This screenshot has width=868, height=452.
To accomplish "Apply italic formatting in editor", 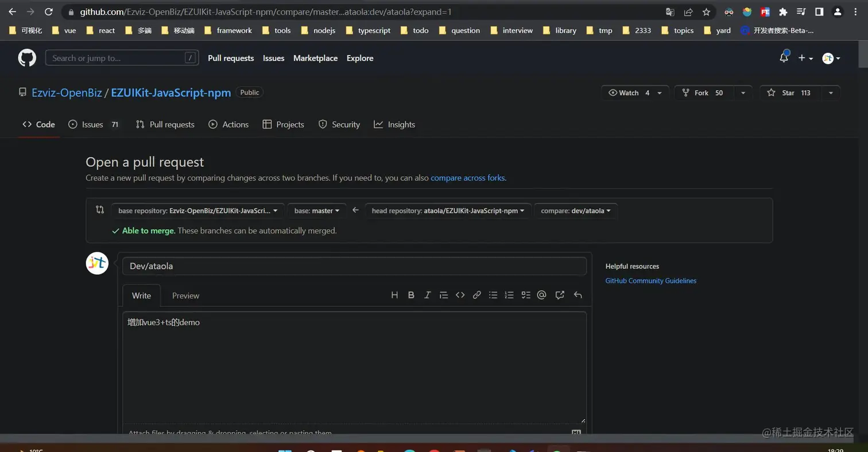I will pyautogui.click(x=427, y=295).
